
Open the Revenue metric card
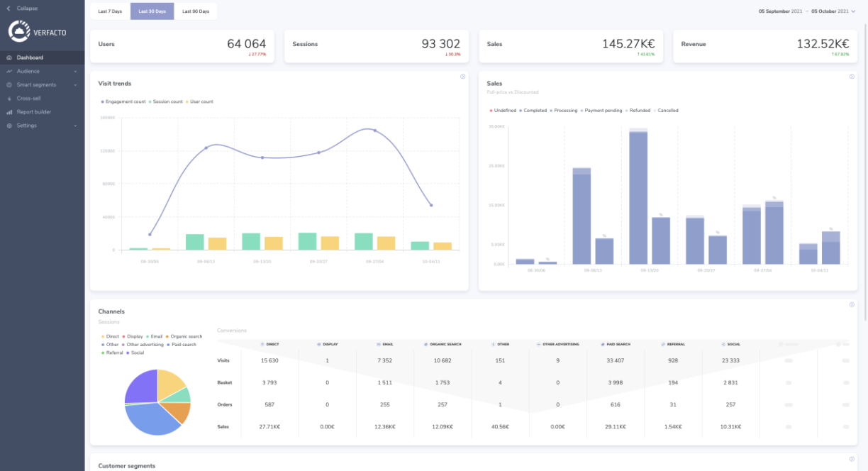tap(765, 46)
